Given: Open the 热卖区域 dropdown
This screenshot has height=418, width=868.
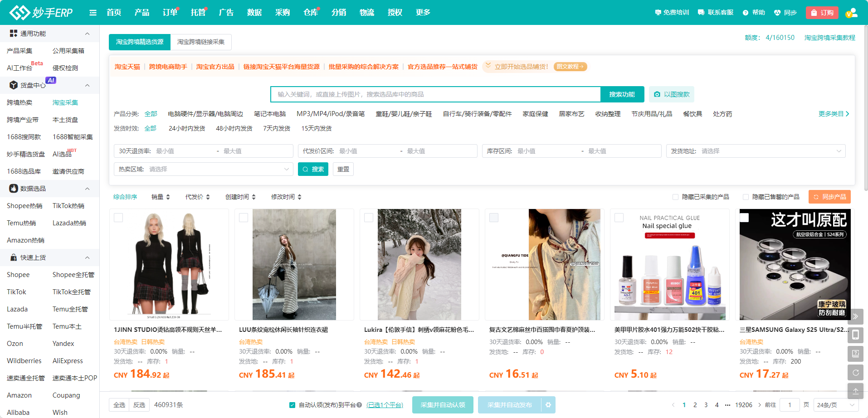Looking at the screenshot, I should point(203,169).
